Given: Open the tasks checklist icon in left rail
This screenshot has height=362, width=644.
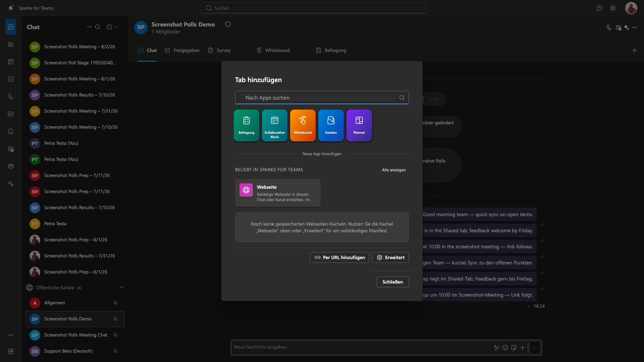Looking at the screenshot, I should point(11,79).
